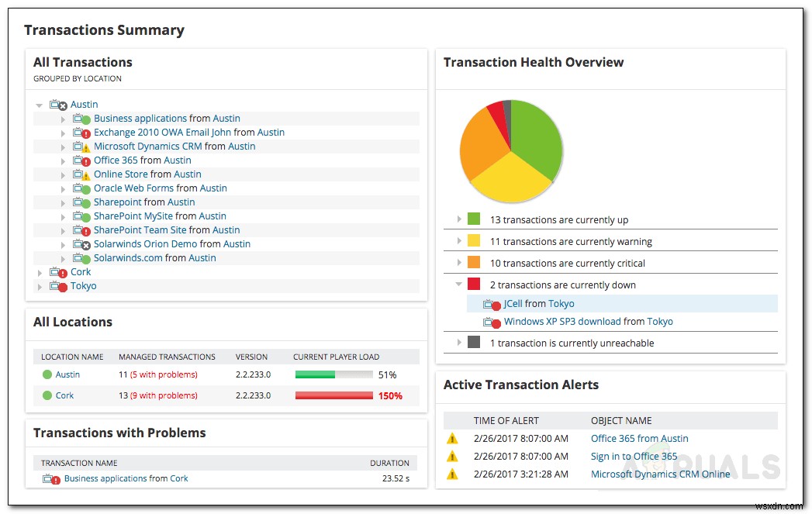Click status icon beside Business applications from Austin
The height and width of the screenshot is (514, 812).
(x=81, y=119)
